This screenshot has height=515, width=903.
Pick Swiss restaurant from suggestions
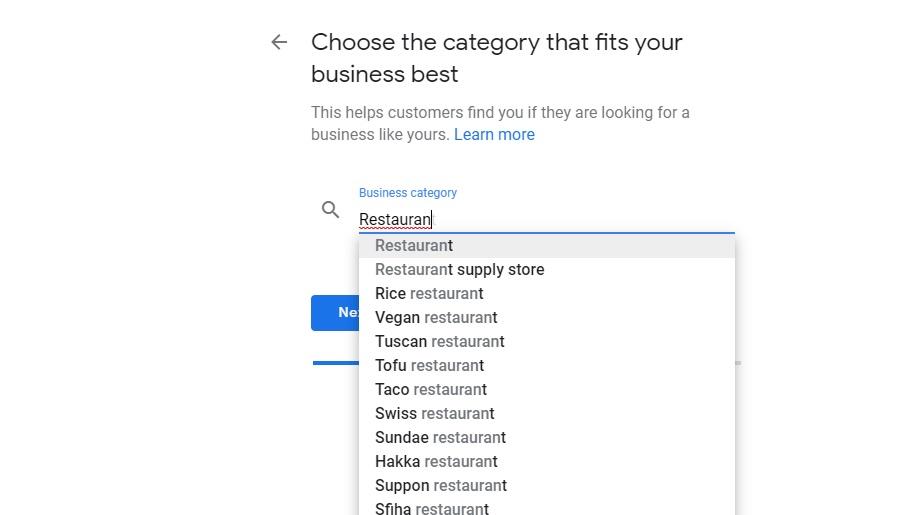coord(434,414)
